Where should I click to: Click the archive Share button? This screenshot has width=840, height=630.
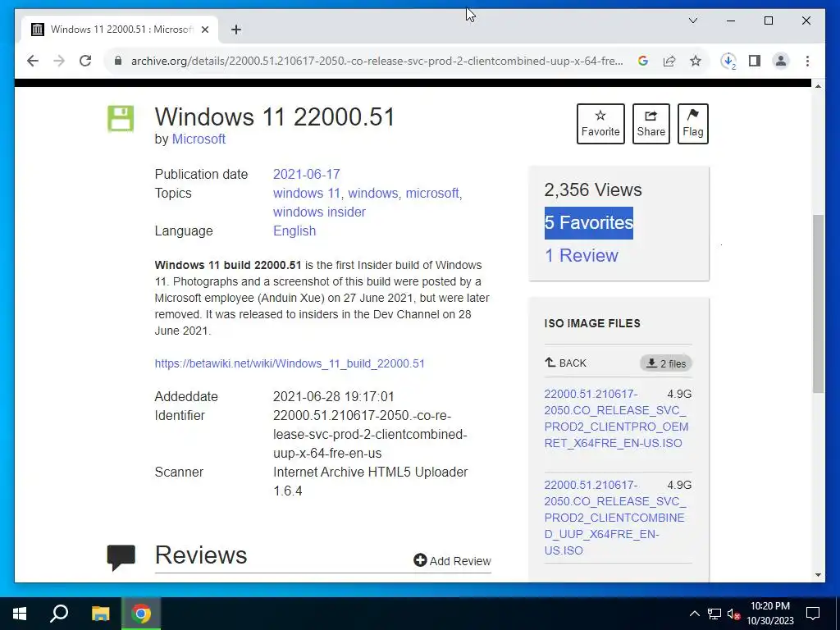tap(651, 124)
